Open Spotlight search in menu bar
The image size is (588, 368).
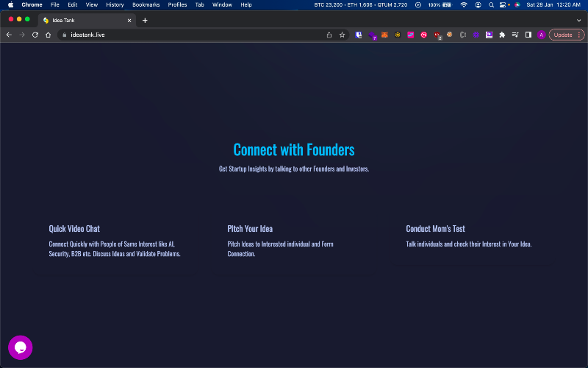coord(491,5)
